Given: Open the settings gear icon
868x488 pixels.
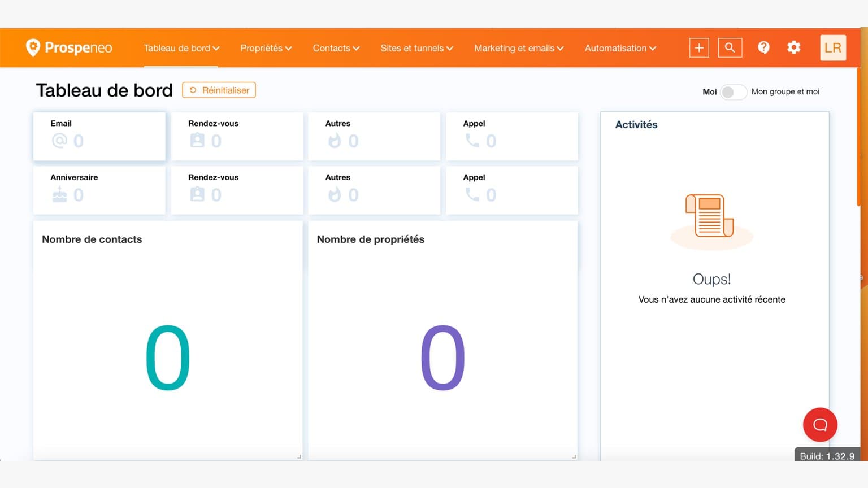Looking at the screenshot, I should tap(794, 47).
